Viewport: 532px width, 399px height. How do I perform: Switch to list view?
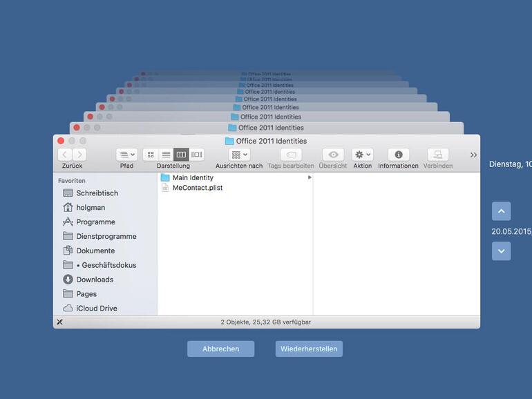[166, 155]
